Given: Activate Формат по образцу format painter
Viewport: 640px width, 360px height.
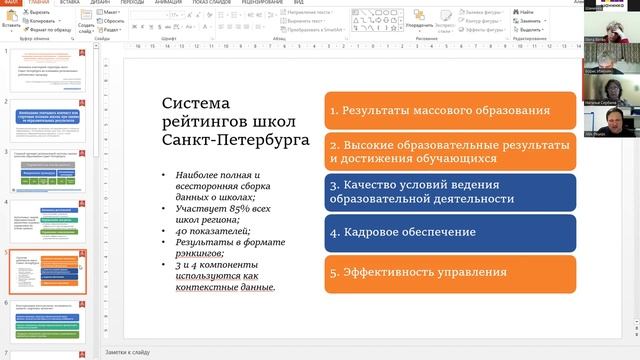Looking at the screenshot, I should click(47, 30).
